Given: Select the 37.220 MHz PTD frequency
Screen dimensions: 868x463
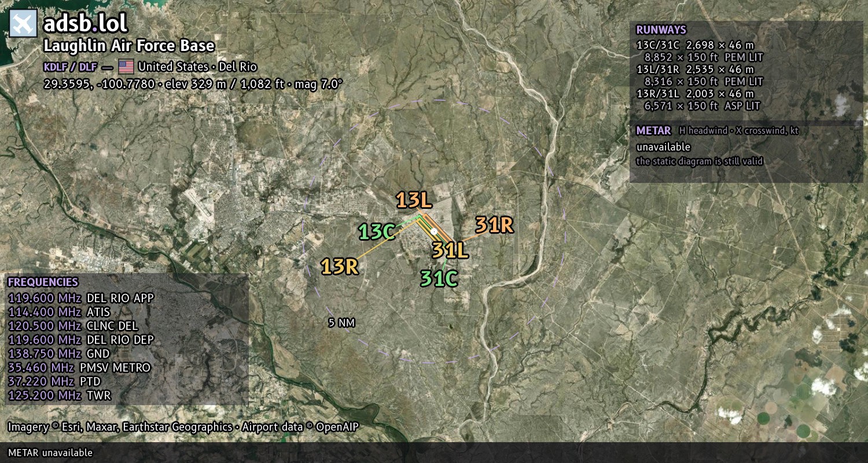Looking at the screenshot, I should 54,381.
